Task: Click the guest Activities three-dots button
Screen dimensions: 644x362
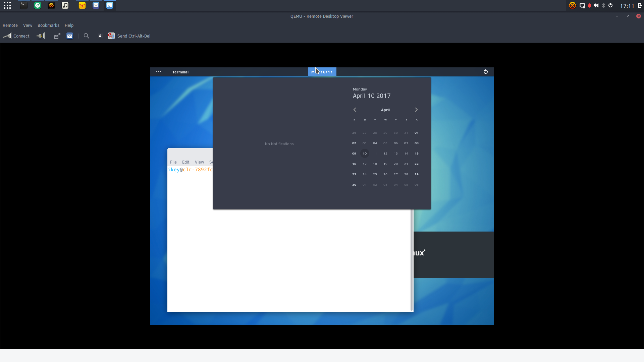Action: 158,72
